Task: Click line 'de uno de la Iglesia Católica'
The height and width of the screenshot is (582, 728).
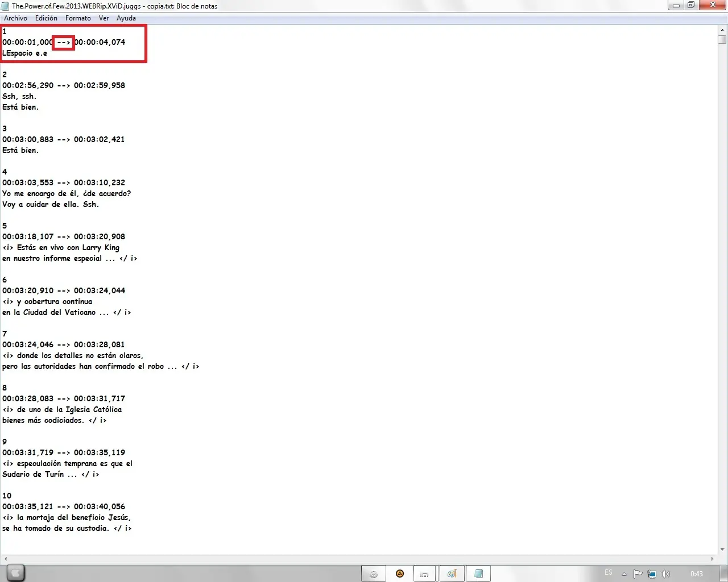Action: tap(69, 410)
